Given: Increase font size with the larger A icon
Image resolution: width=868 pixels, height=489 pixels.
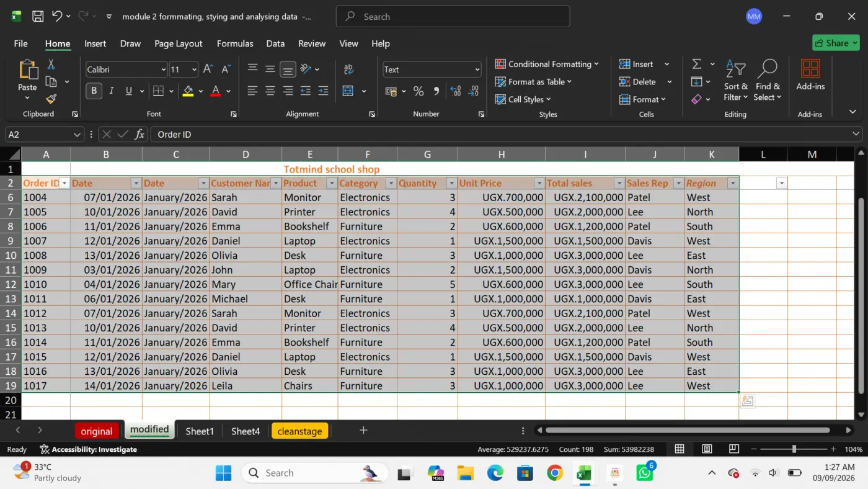Looking at the screenshot, I should [x=208, y=70].
